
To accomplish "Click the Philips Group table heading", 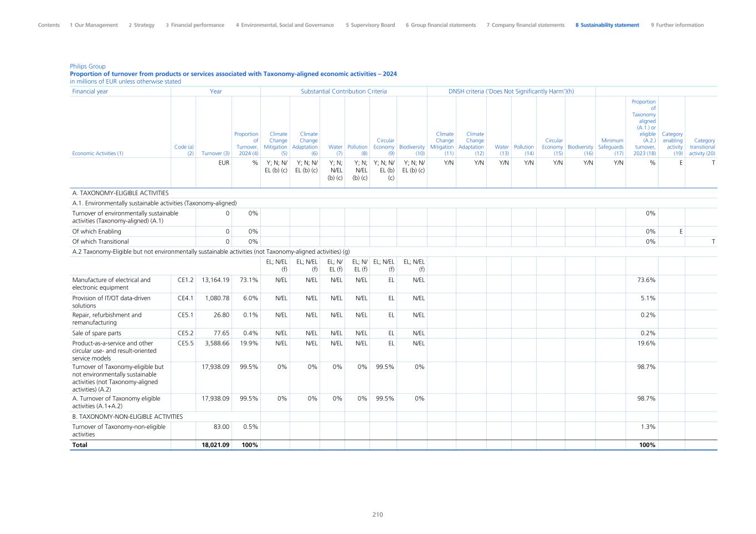I will [88, 66].
